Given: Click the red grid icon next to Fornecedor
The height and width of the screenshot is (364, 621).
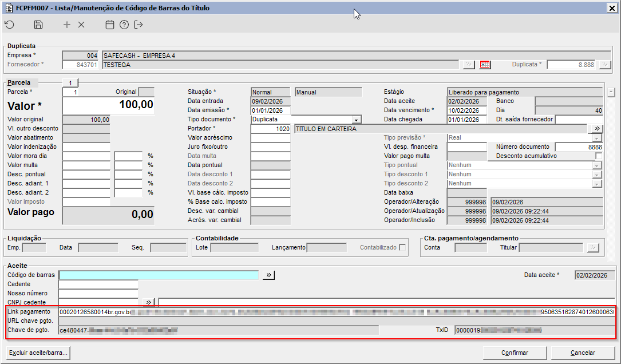Looking at the screenshot, I should 485,65.
